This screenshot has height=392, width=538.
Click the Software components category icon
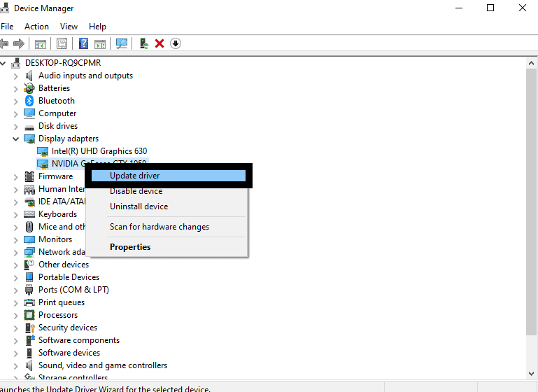pyautogui.click(x=30, y=340)
